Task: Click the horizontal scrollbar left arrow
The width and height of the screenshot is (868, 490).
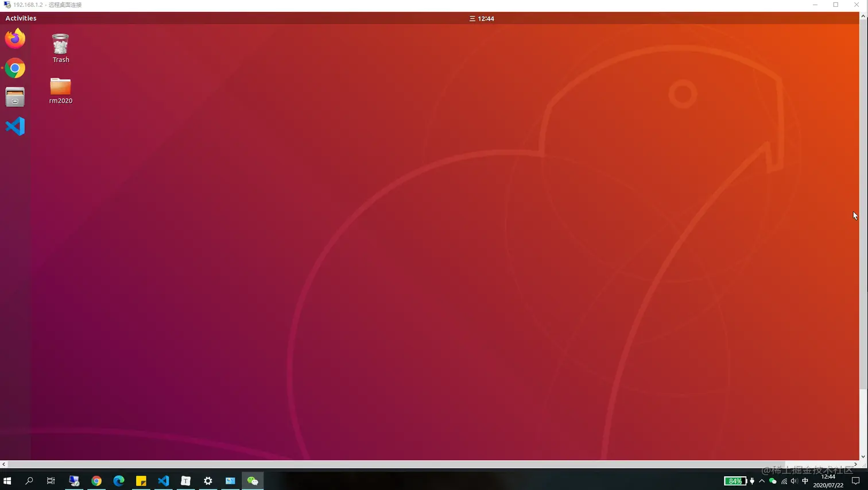Action: [x=4, y=464]
